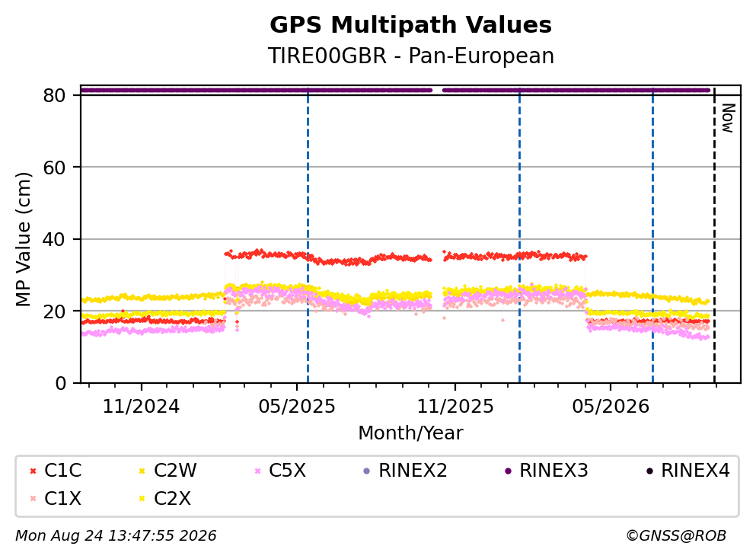Click the Month/Year axis label
Image resolution: width=756 pixels, height=559 pixels.
pos(410,433)
